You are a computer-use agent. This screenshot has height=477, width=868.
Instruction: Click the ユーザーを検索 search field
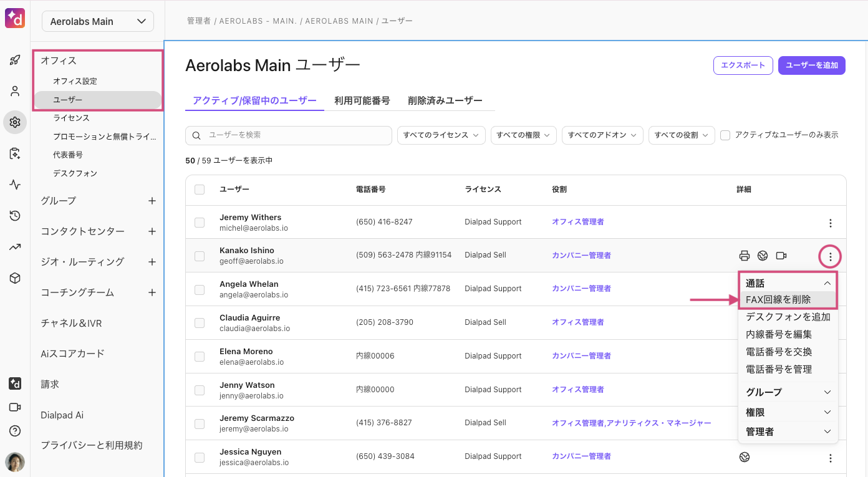pyautogui.click(x=289, y=135)
